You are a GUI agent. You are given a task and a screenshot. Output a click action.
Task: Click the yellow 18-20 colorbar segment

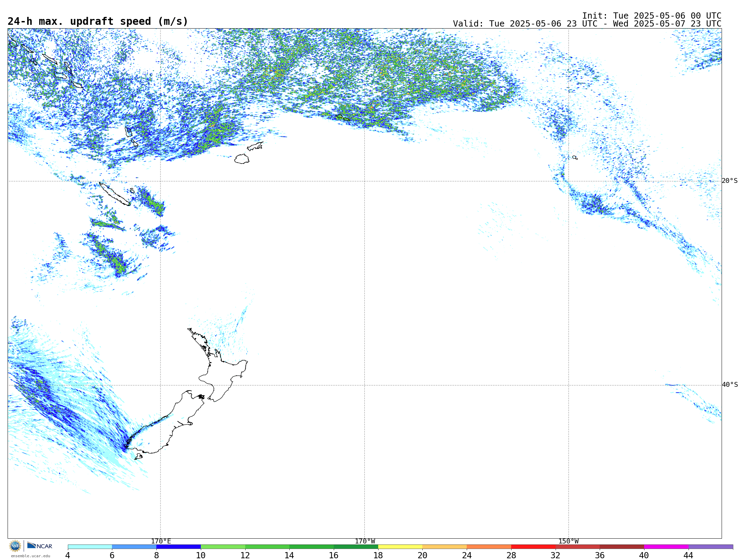pyautogui.click(x=400, y=547)
